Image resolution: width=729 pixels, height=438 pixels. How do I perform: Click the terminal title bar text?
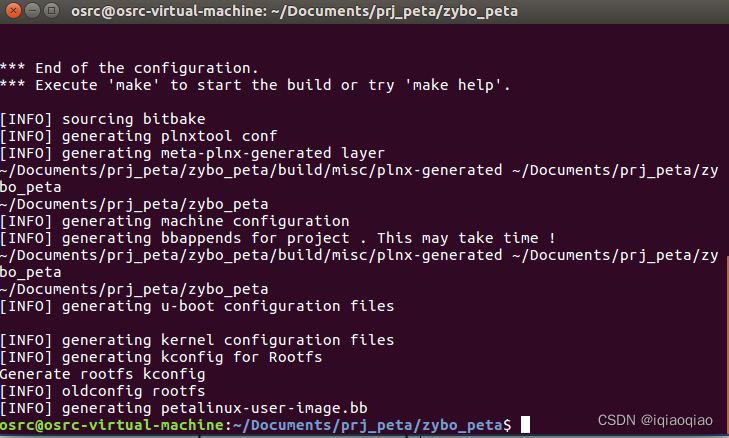[x=294, y=11]
